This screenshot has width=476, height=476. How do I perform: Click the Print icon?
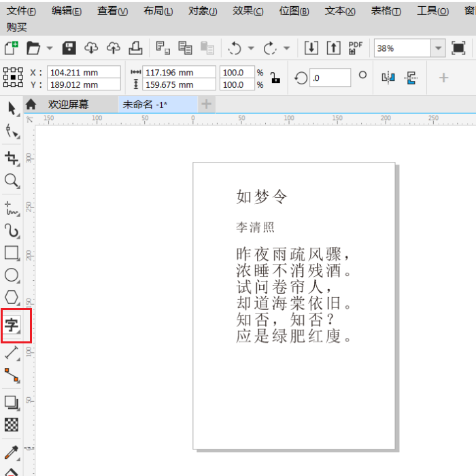point(135,48)
